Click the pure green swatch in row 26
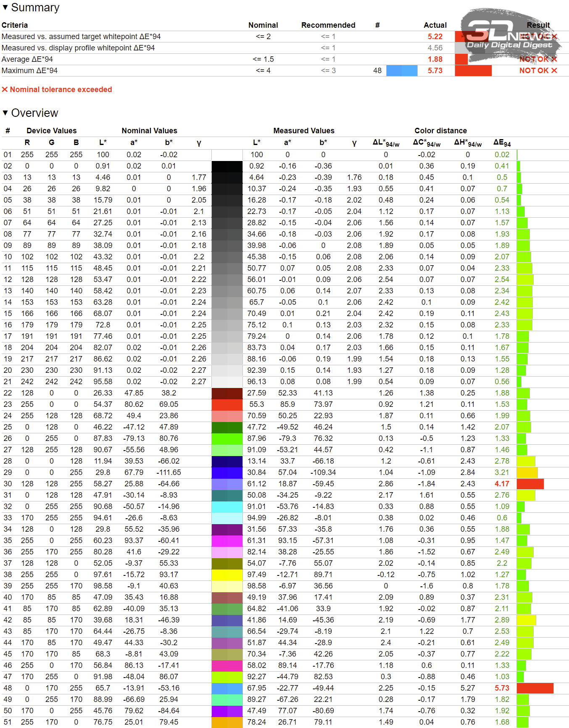This screenshot has width=569, height=728. click(x=227, y=438)
